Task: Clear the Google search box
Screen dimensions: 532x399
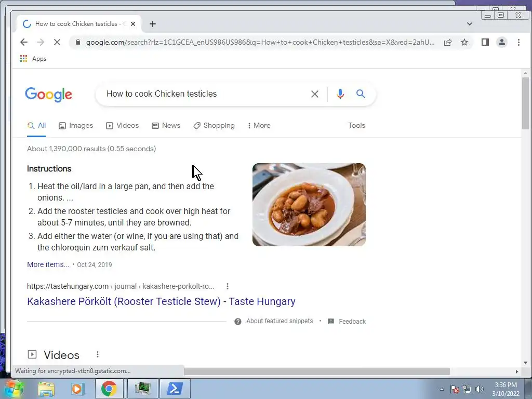Action: 315,94
